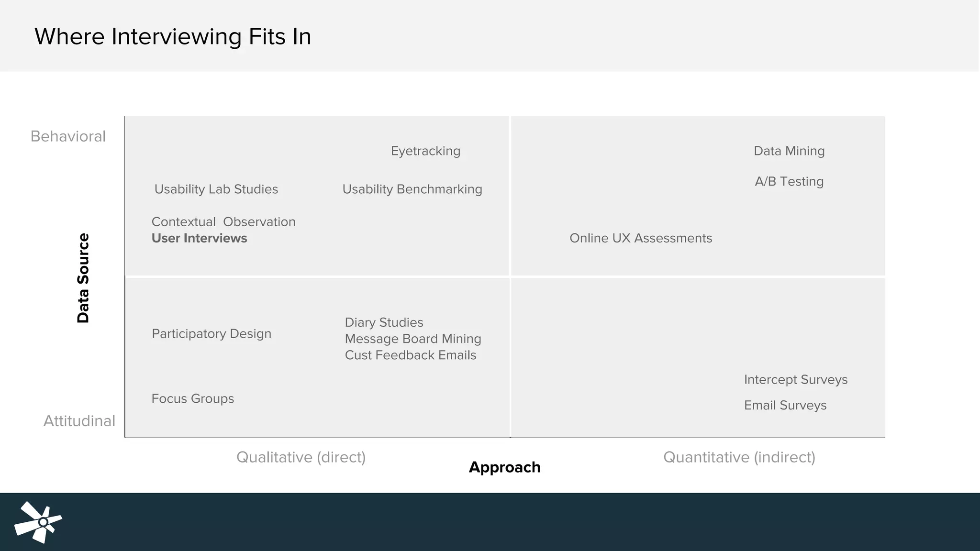Select the Participatory Design text

point(212,334)
